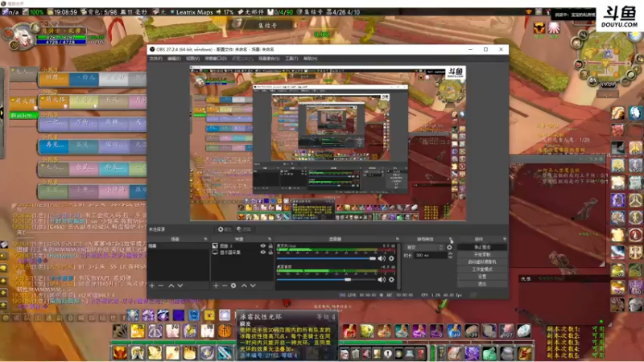
Task: Click the OBS preview canvas
Action: pos(328,143)
